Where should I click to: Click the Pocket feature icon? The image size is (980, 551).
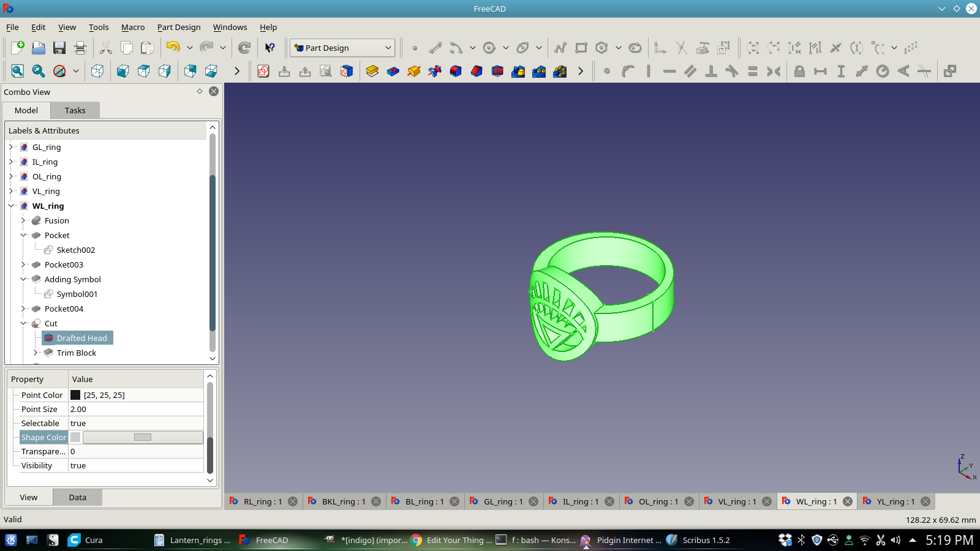[393, 71]
